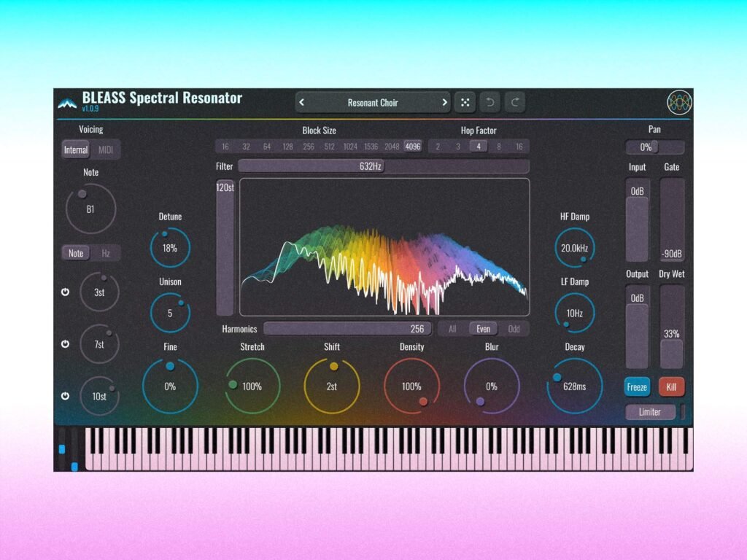Image resolution: width=747 pixels, height=560 pixels.
Task: Open the round BLEASS logo menu at top right
Action: (679, 102)
